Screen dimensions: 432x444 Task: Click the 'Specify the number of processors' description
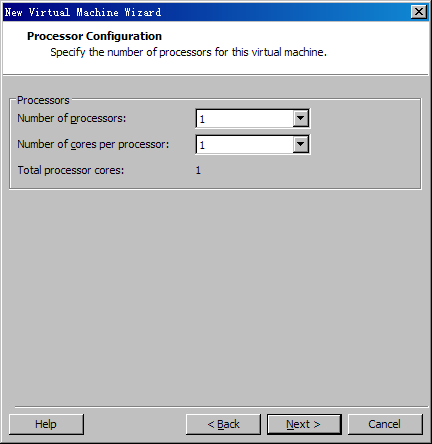[188, 52]
